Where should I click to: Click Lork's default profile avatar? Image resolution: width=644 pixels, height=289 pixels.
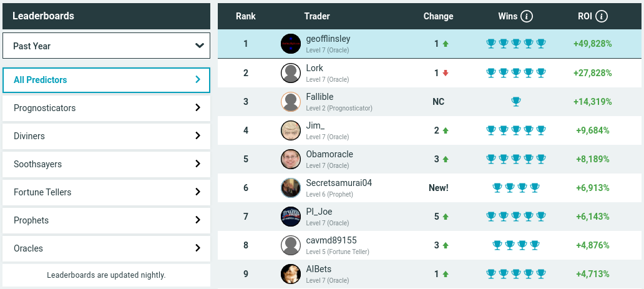tap(291, 73)
